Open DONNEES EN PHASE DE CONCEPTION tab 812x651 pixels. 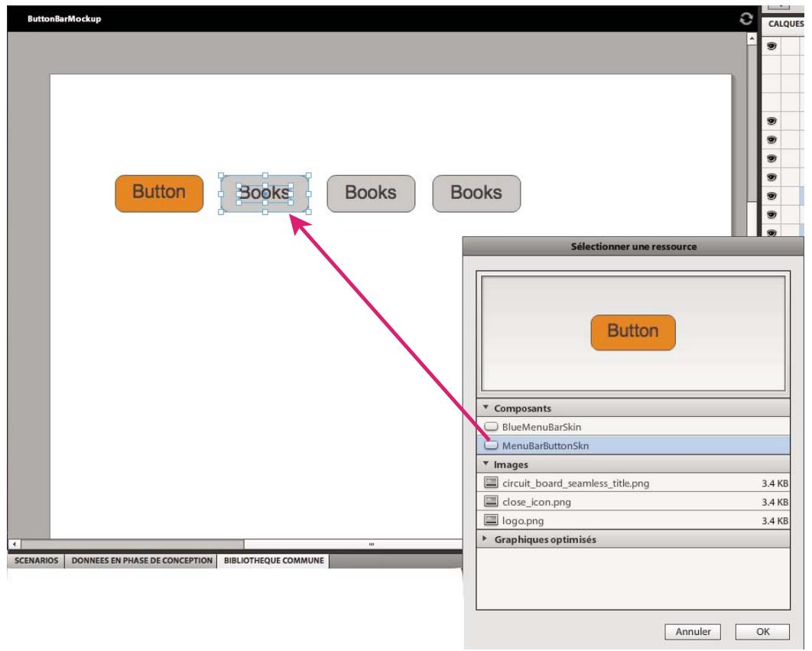141,560
